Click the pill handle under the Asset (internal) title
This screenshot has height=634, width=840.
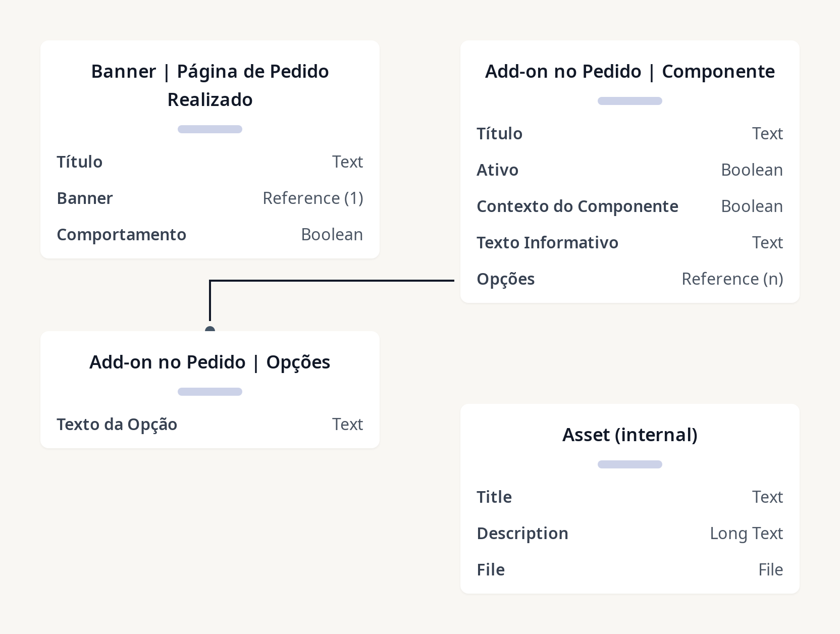(x=629, y=464)
